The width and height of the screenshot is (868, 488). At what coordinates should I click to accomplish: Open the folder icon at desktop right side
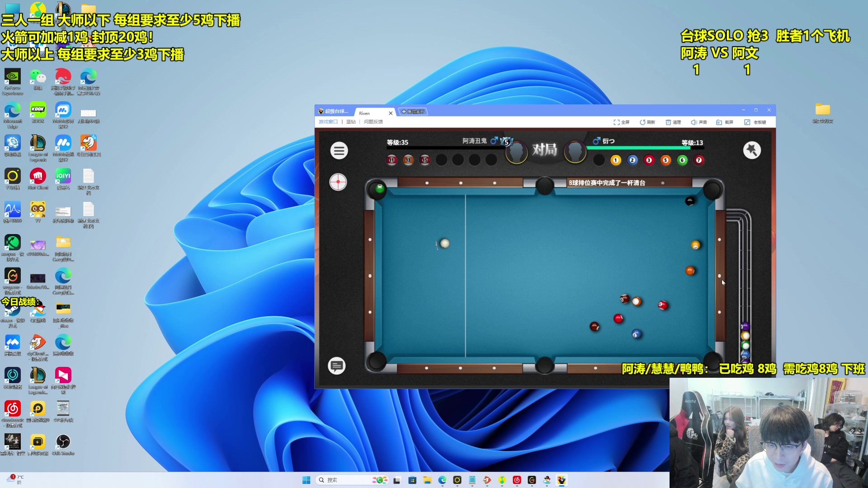[823, 113]
